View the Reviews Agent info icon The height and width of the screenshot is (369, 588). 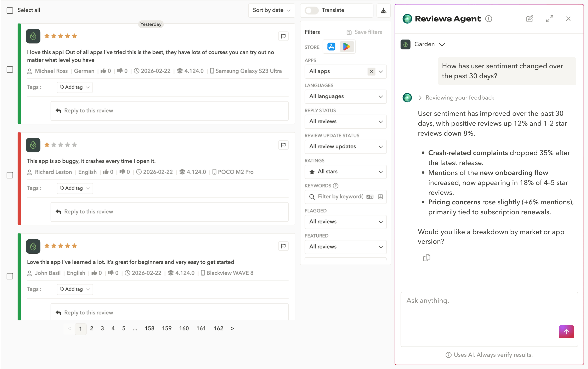tap(489, 19)
